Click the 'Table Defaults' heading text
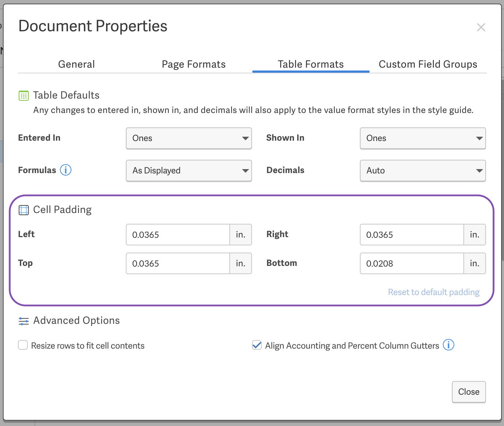504x426 pixels. click(66, 95)
